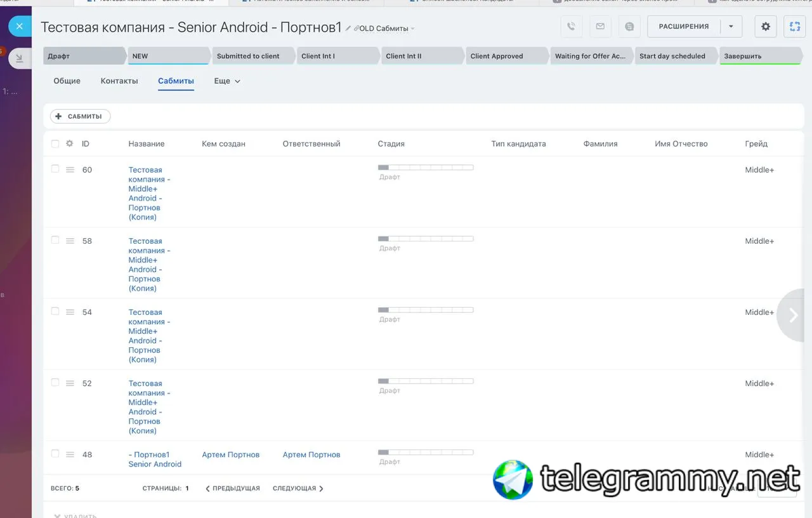Go to ПРЕДЫДУЩАЯ page
Viewport: 812px width, 518px height.
(x=232, y=488)
